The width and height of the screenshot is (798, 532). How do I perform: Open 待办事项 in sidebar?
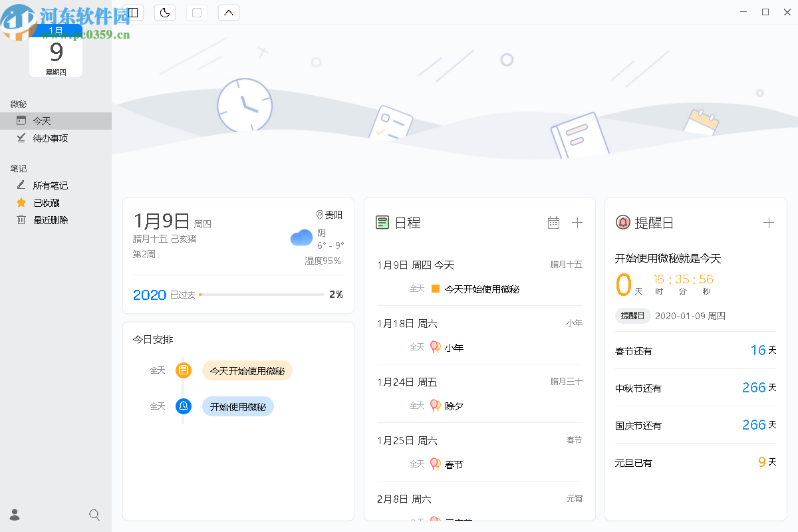[x=50, y=138]
